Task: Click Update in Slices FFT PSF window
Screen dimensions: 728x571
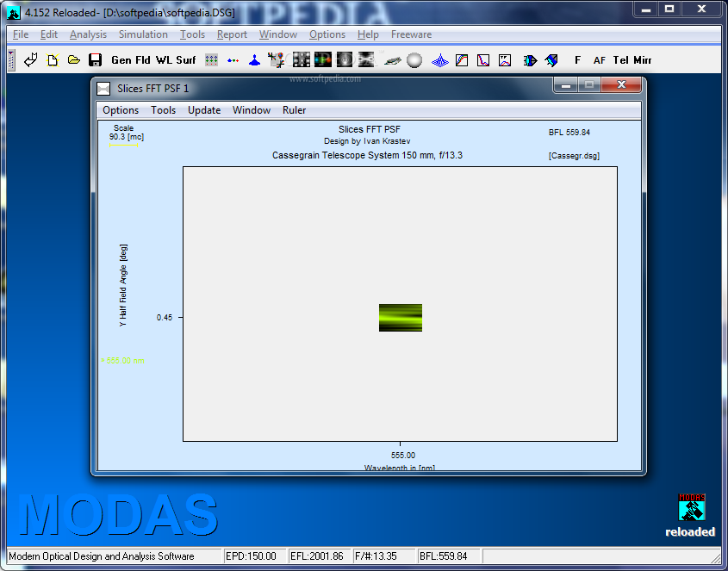Action: 204,110
